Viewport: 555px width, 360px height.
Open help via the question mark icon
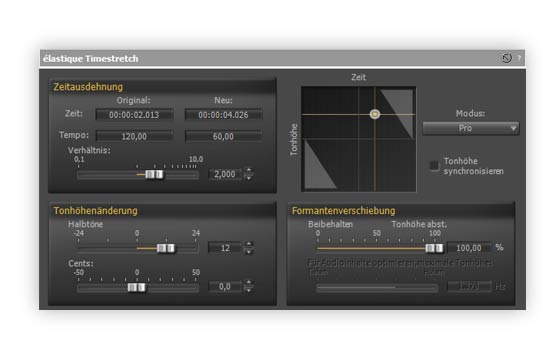(519, 58)
